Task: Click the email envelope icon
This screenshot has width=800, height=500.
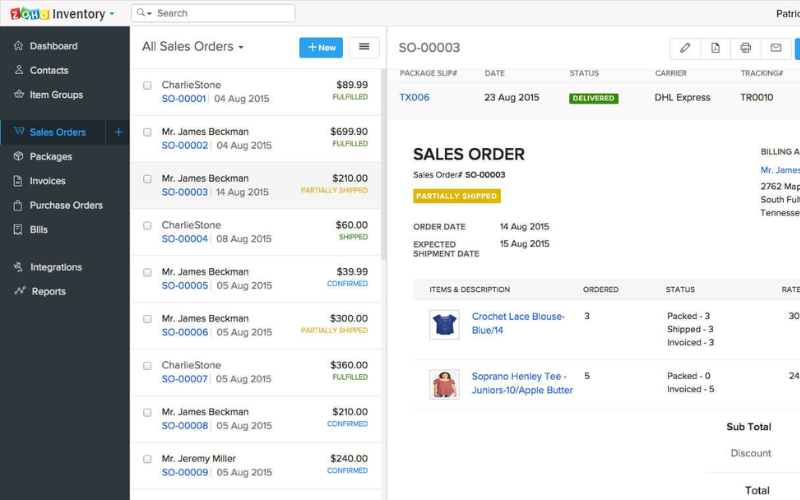Action: [776, 48]
